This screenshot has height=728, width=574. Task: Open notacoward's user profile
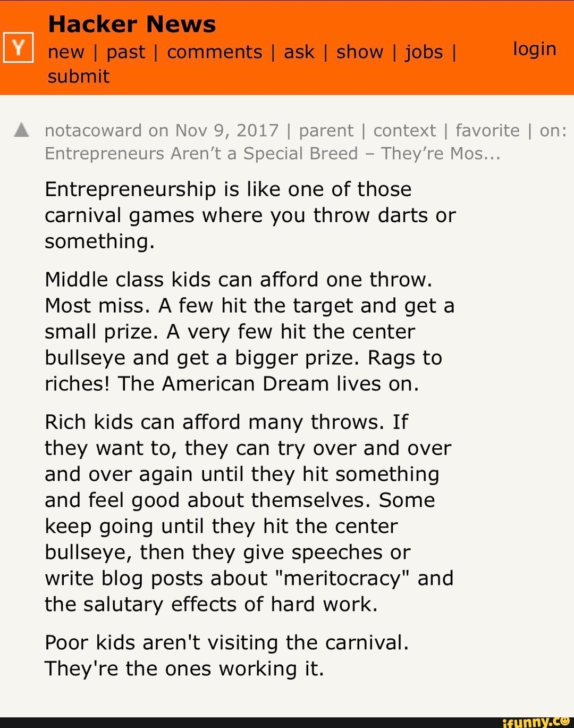pyautogui.click(x=93, y=130)
